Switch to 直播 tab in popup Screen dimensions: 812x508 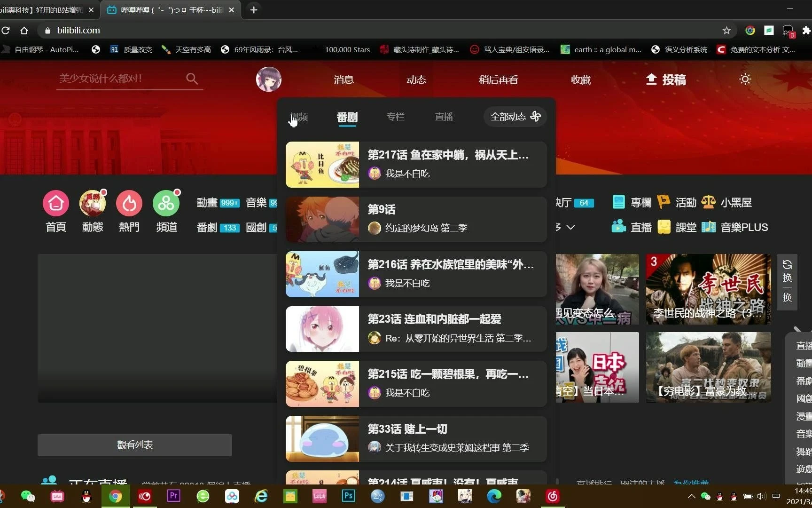coord(444,117)
